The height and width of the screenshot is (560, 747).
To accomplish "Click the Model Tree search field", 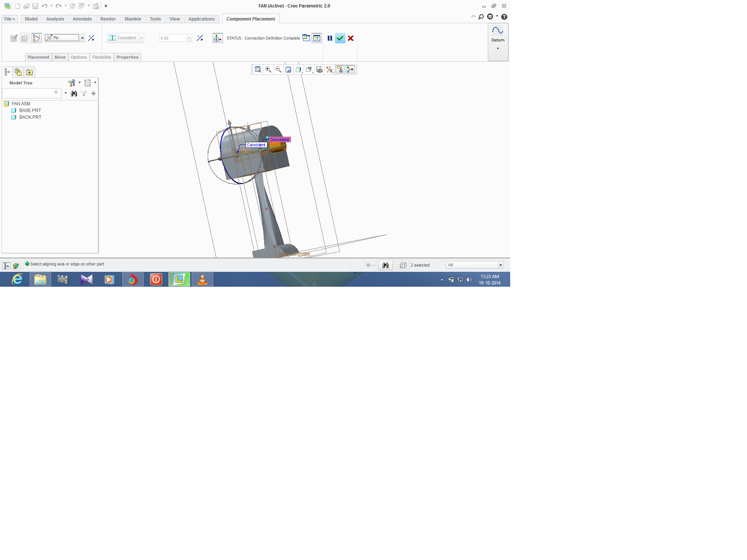I will 28,93.
